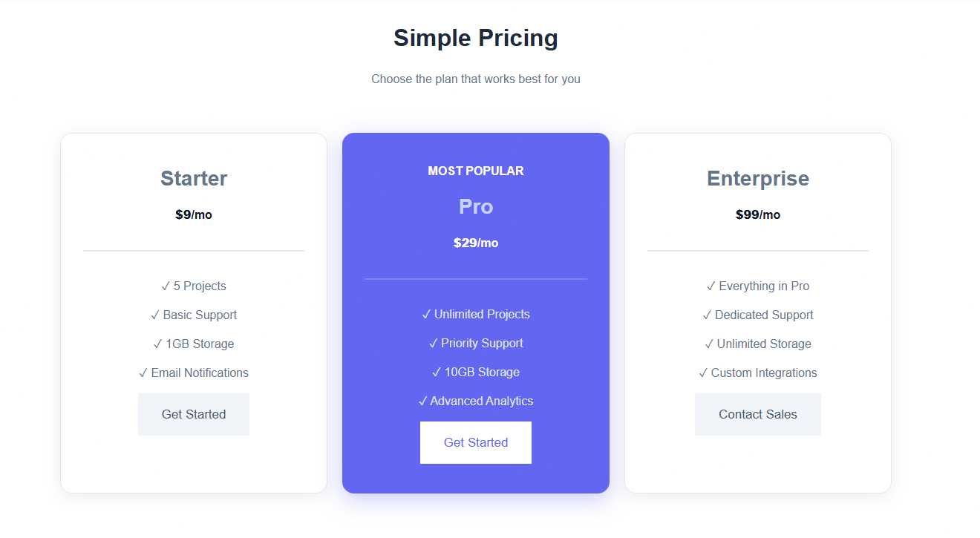
Task: Click the Starter plan heading
Action: coord(194,179)
